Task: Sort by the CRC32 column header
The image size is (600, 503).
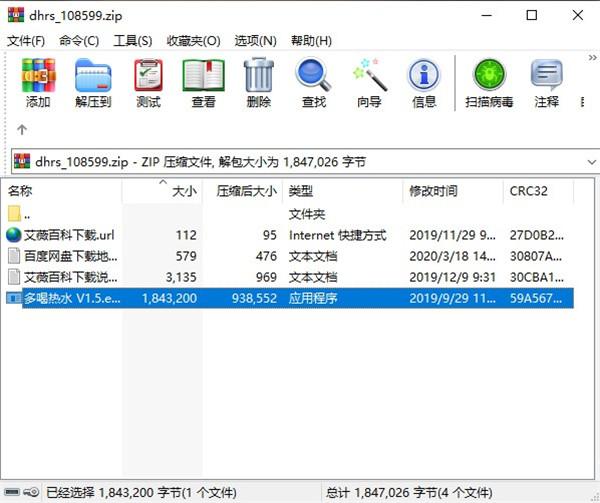Action: pos(538,190)
